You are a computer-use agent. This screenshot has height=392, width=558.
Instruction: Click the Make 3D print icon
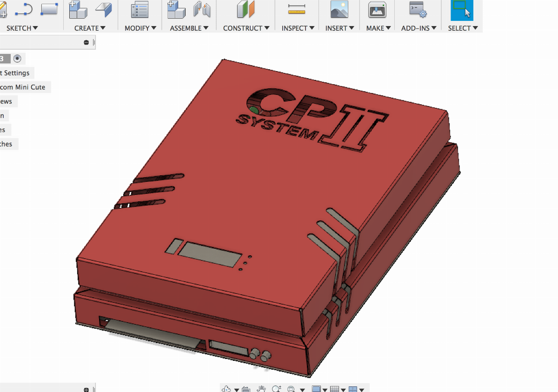[378, 9]
